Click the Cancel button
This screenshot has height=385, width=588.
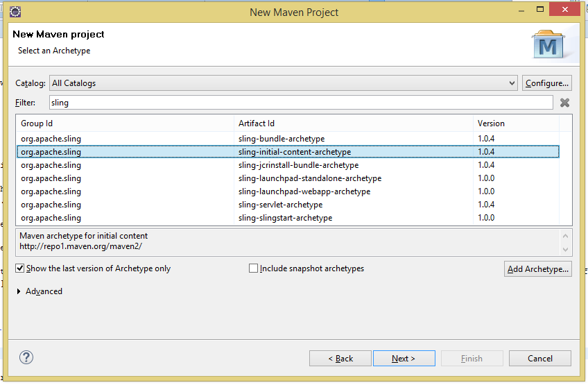(x=539, y=359)
